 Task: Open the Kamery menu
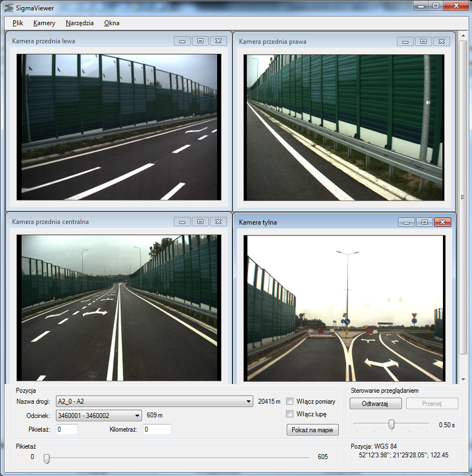click(44, 23)
